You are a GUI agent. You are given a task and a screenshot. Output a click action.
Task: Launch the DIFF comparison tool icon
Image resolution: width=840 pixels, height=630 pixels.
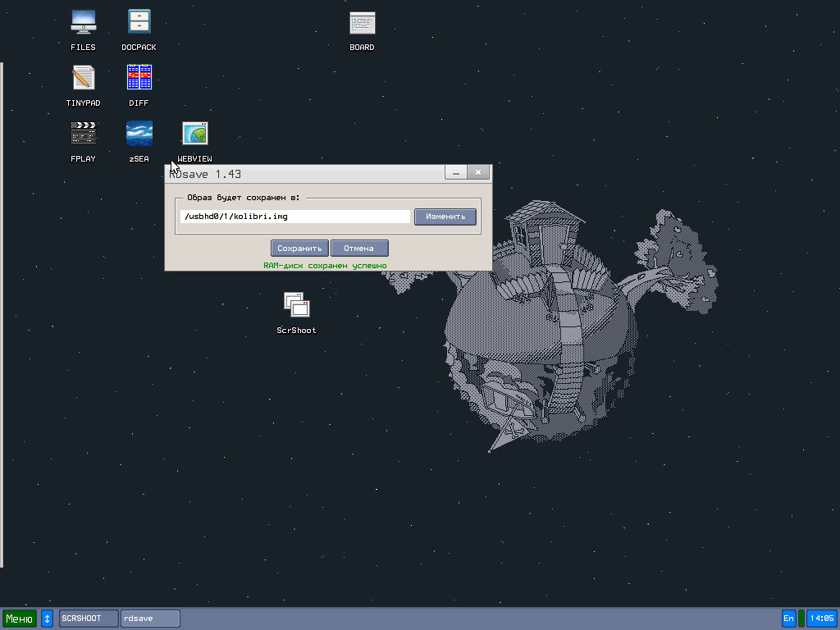(x=139, y=79)
